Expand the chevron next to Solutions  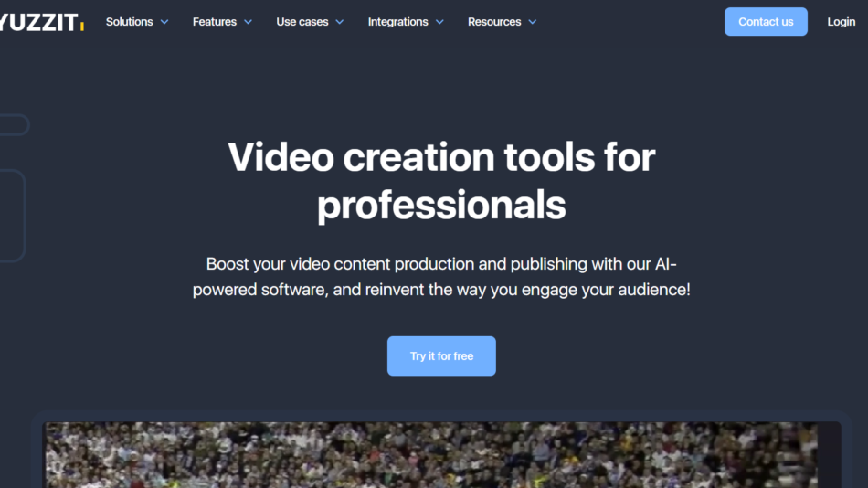pos(164,22)
